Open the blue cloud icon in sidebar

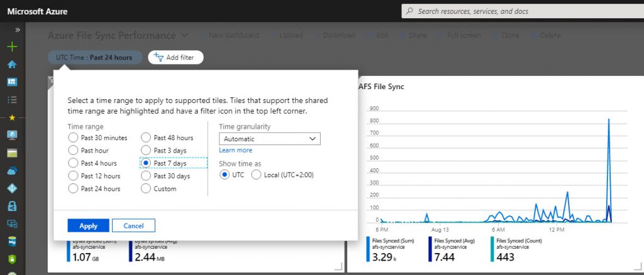[x=13, y=171]
